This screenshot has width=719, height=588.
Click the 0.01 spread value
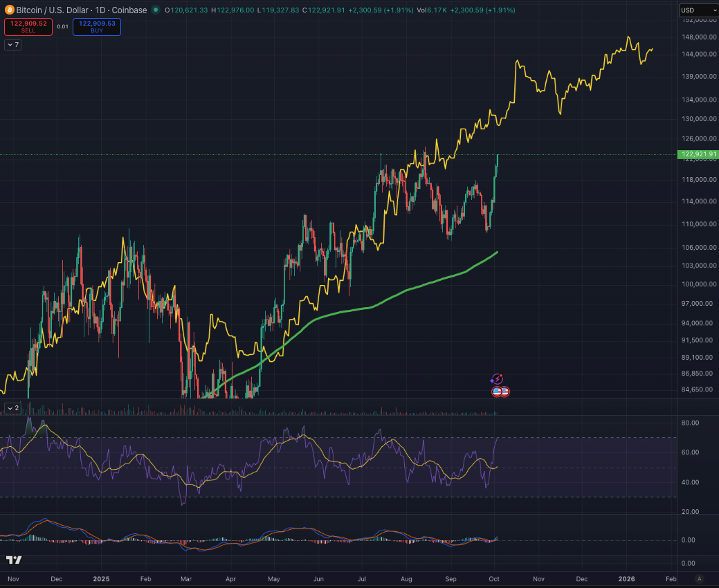[x=63, y=26]
